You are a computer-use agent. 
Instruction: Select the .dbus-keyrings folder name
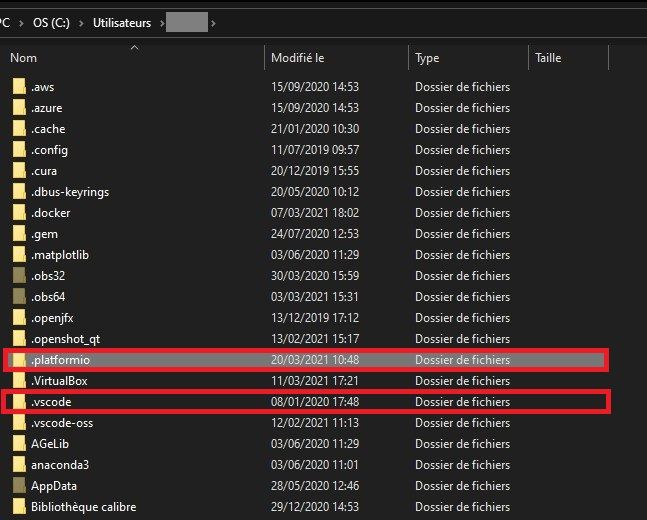point(70,192)
